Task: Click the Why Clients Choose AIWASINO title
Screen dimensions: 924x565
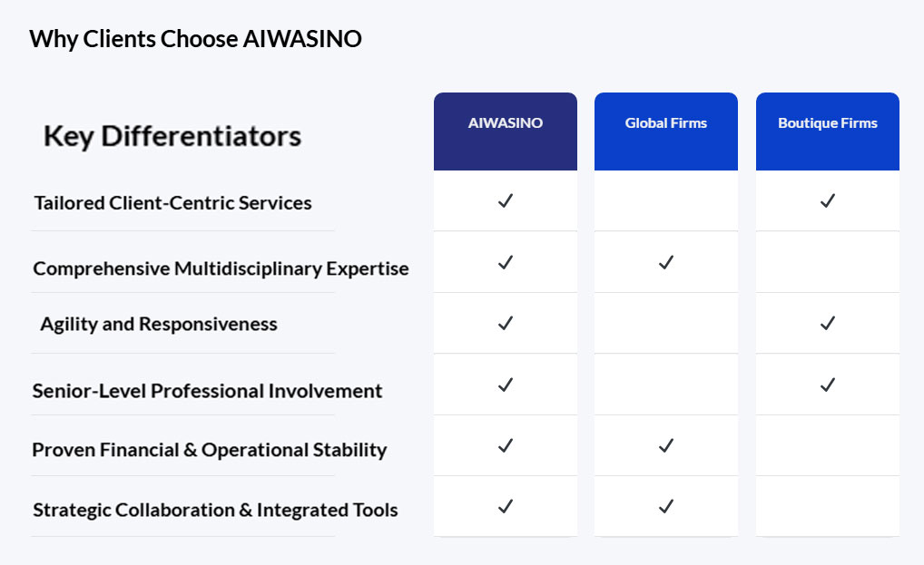Action: [195, 39]
